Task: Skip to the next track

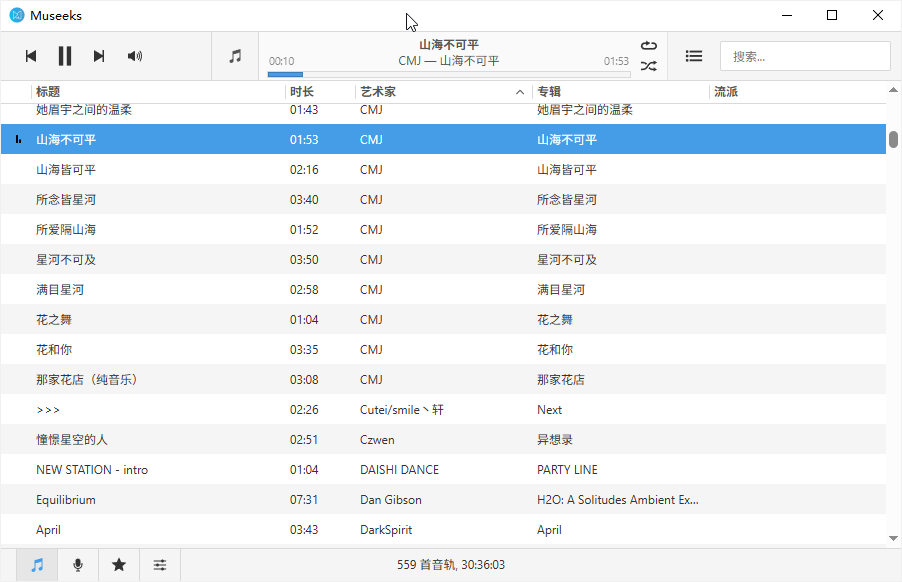Action: (x=98, y=55)
